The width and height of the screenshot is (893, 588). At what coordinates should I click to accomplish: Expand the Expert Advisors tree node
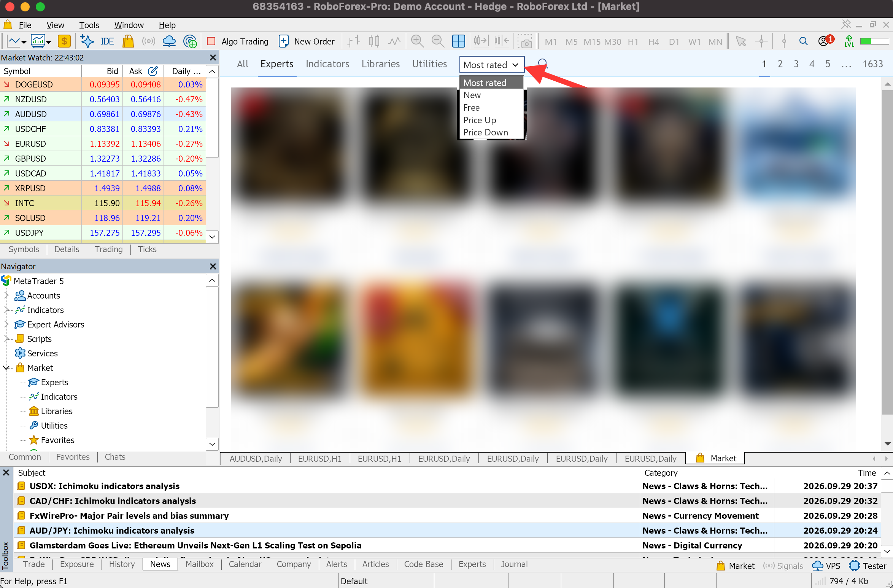pyautogui.click(x=6, y=324)
